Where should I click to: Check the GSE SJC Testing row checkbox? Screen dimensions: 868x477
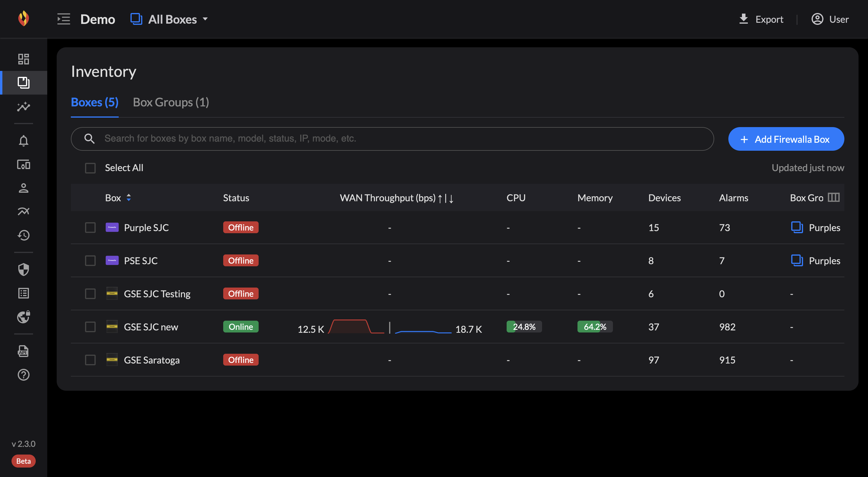pos(90,293)
